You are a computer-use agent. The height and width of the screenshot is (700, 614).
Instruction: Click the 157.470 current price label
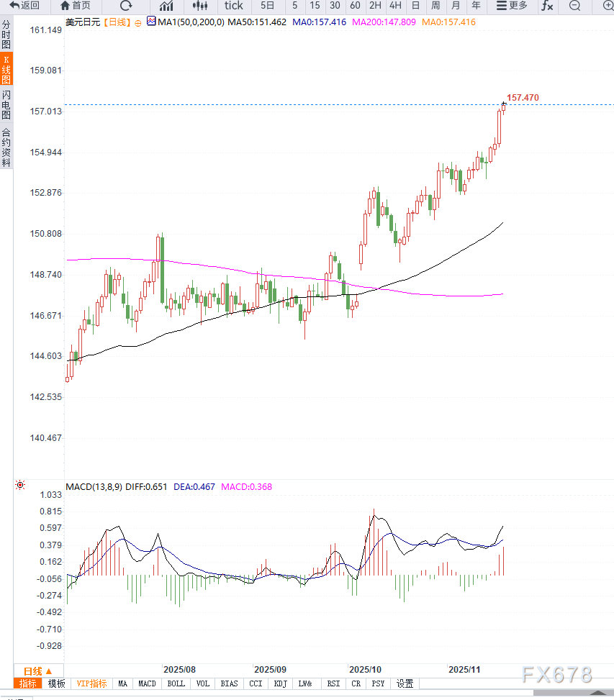coord(523,97)
